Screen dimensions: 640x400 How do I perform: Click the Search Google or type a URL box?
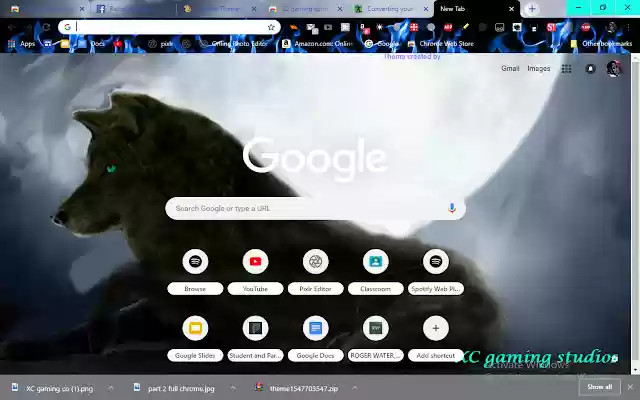pos(315,208)
